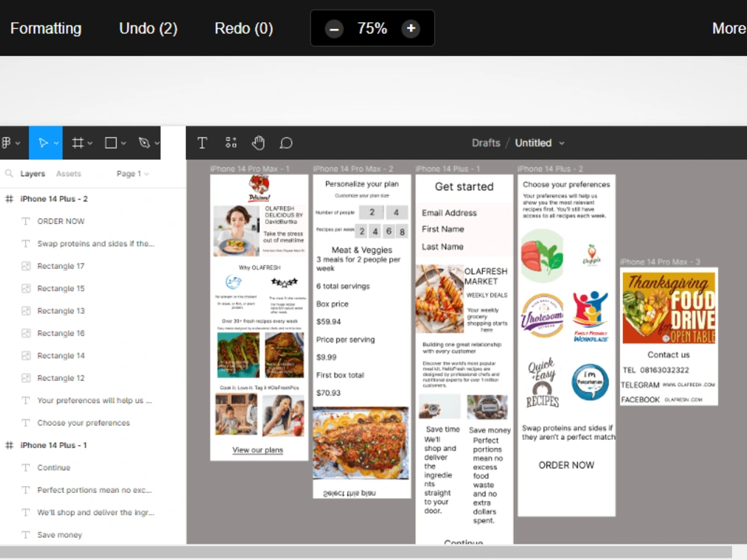Open the Page 1 dropdown
This screenshot has width=747, height=560.
[133, 174]
